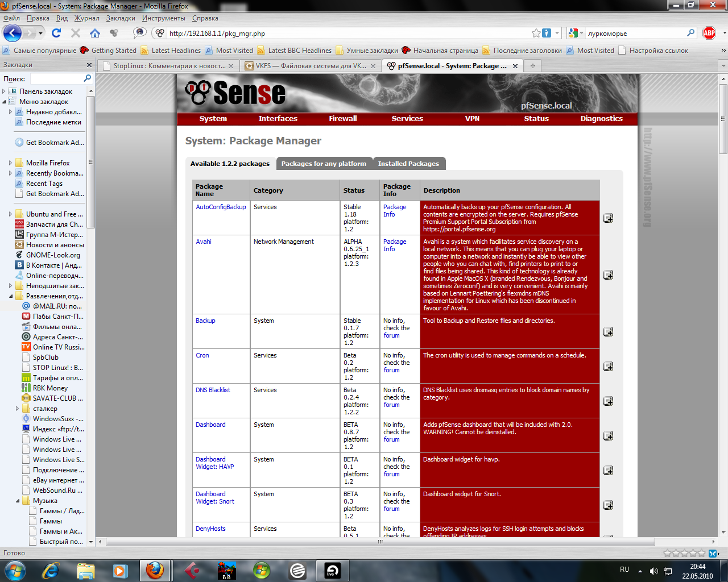
Task: Open Windows Explorer folder on taskbar
Action: click(85, 570)
